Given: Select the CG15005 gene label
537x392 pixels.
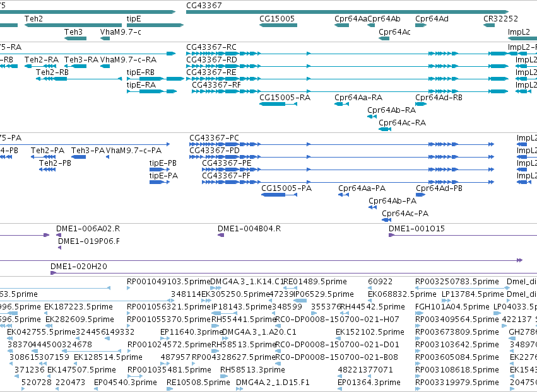Looking at the screenshot, I should 277,18.
